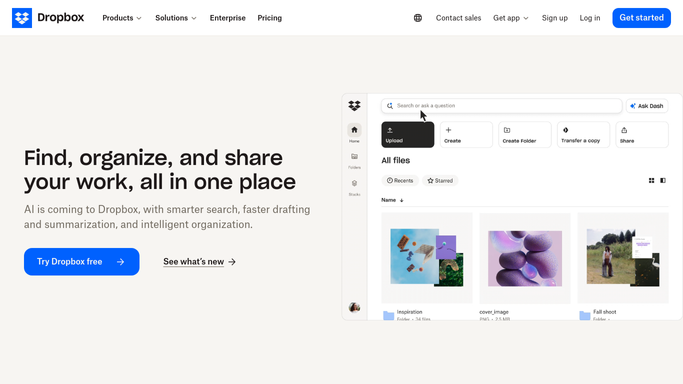Toggle the side panel view icon
This screenshot has height=384, width=683.
[x=663, y=180]
